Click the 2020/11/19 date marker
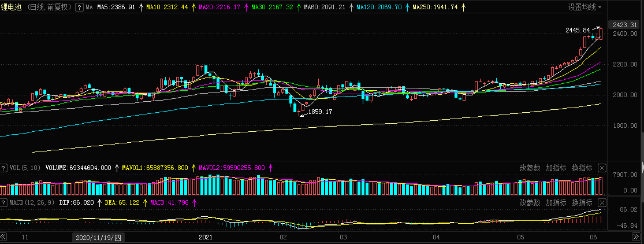644x244 pixels. pyautogui.click(x=98, y=238)
